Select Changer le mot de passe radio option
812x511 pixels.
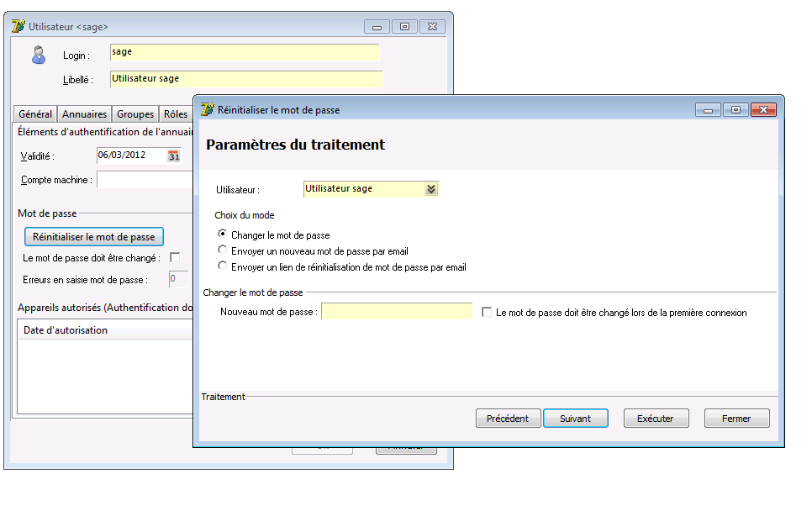tap(222, 234)
